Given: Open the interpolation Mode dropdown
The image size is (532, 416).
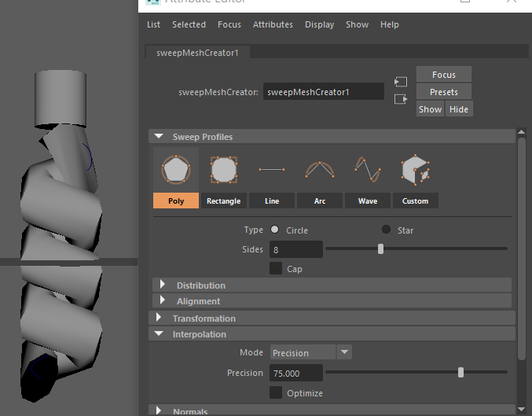Looking at the screenshot, I should (x=311, y=352).
